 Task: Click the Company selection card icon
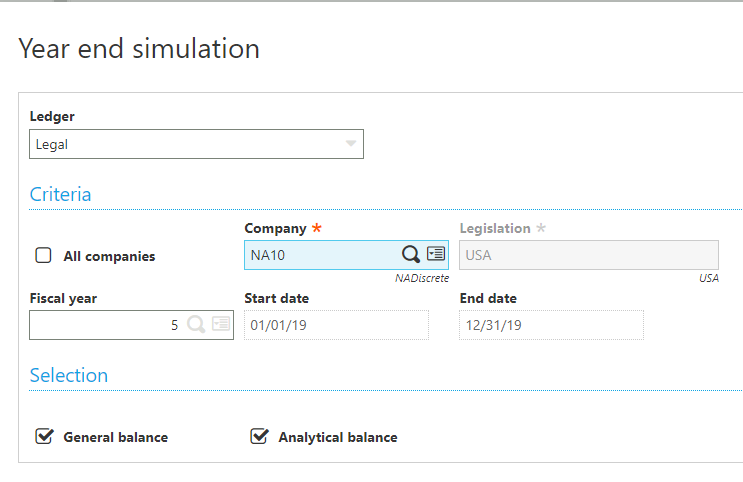coord(436,254)
